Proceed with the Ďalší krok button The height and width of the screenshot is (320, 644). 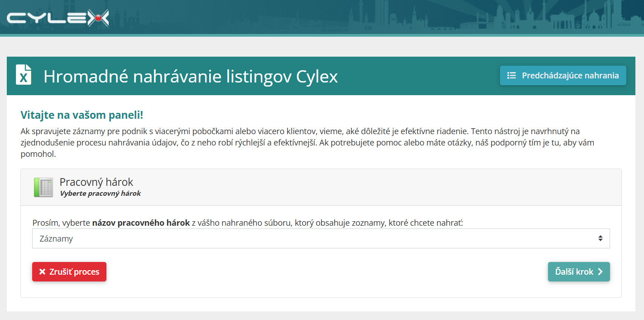[579, 272]
